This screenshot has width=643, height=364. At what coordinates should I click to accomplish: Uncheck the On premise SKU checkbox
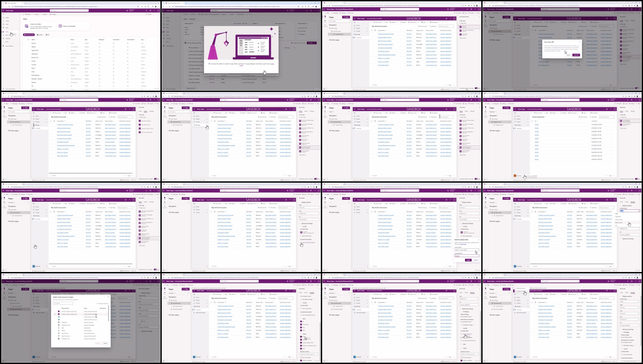pyautogui.click(x=301, y=324)
